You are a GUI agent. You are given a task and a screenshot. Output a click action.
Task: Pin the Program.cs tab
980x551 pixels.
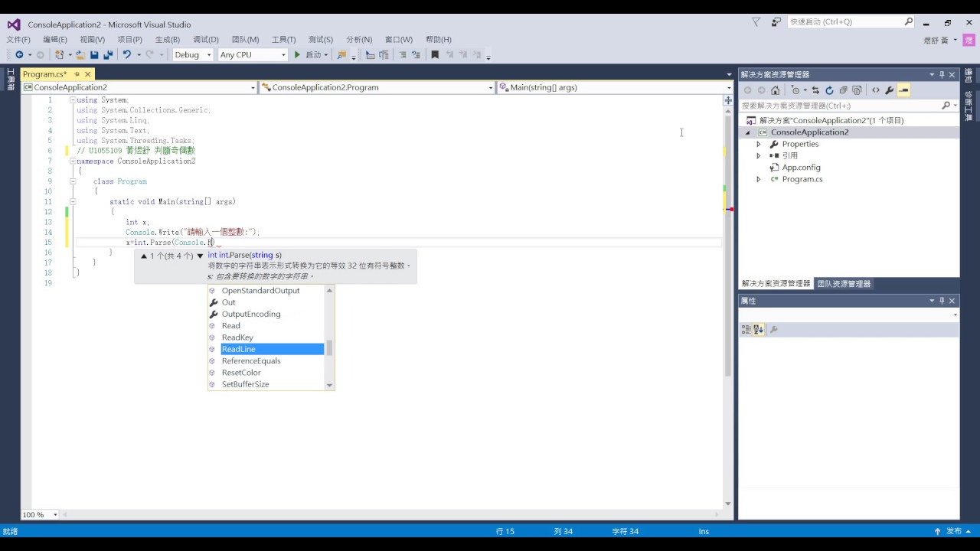[77, 74]
